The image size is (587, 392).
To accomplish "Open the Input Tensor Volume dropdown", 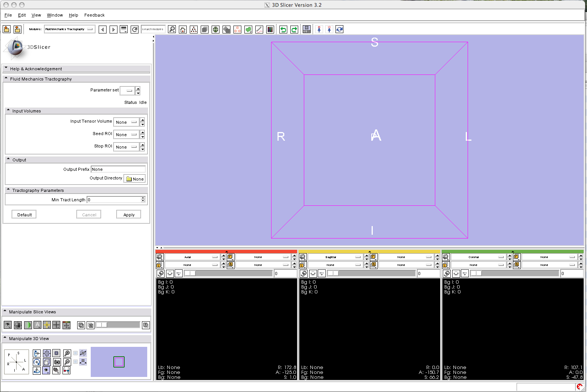I will 127,122.
